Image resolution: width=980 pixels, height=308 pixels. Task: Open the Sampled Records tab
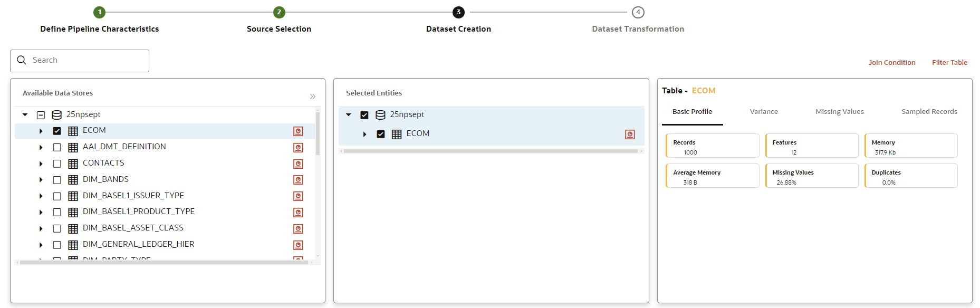click(x=929, y=111)
